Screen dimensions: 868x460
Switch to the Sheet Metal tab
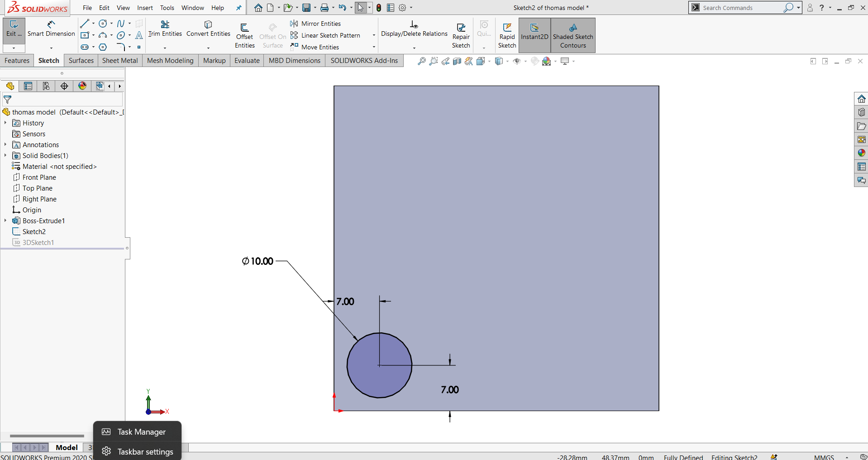(120, 61)
